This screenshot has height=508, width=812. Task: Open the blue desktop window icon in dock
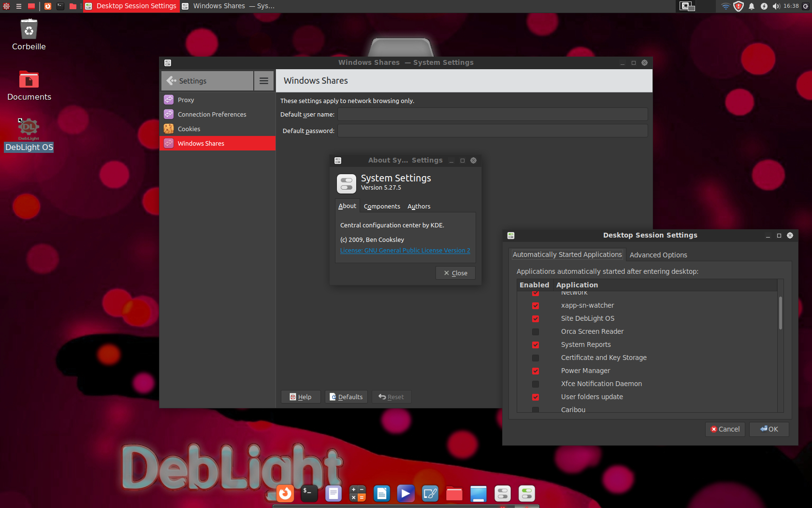[478, 493]
